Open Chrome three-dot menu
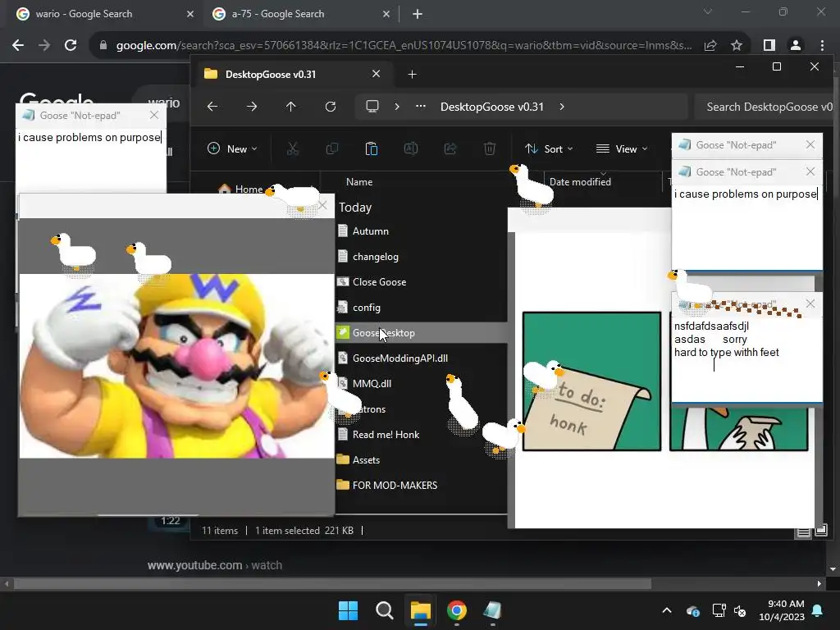 (822, 46)
